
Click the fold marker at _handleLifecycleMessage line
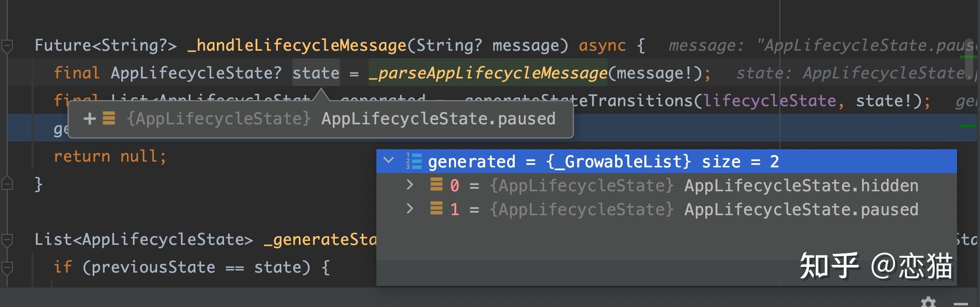(x=7, y=46)
